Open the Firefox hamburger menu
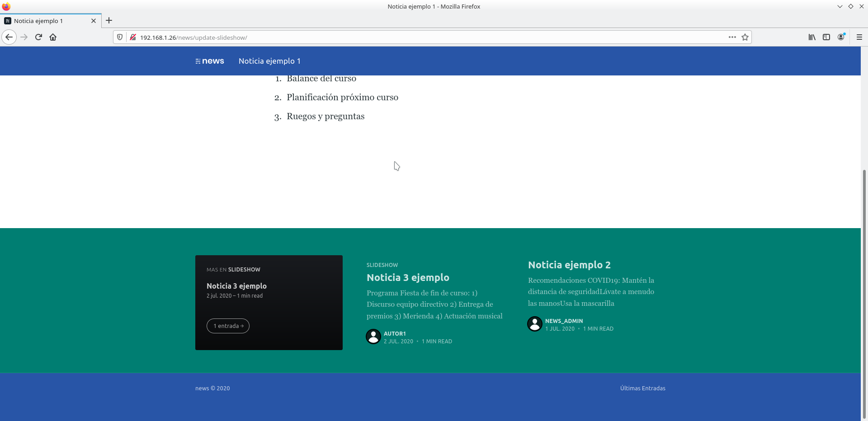 click(x=859, y=37)
